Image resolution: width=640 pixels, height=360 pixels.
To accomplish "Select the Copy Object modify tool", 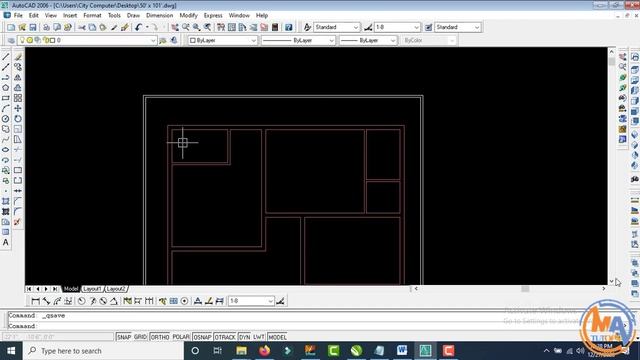I will [x=18, y=67].
